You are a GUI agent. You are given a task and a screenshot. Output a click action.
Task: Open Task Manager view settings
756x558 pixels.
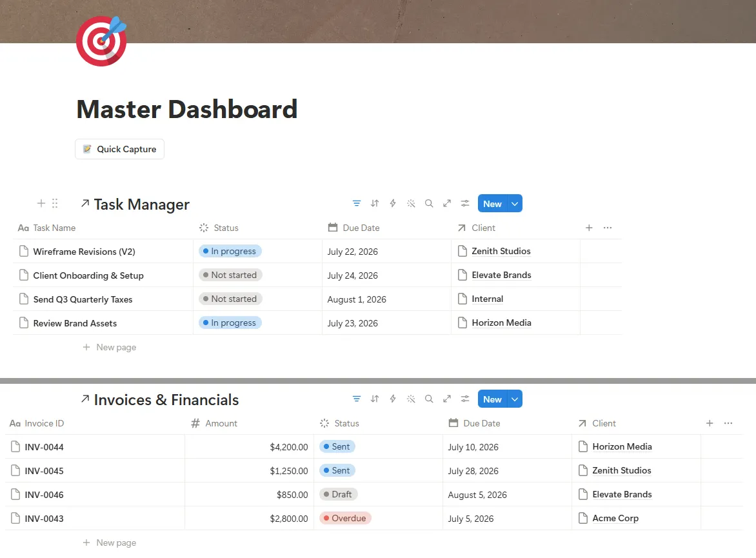click(x=465, y=203)
